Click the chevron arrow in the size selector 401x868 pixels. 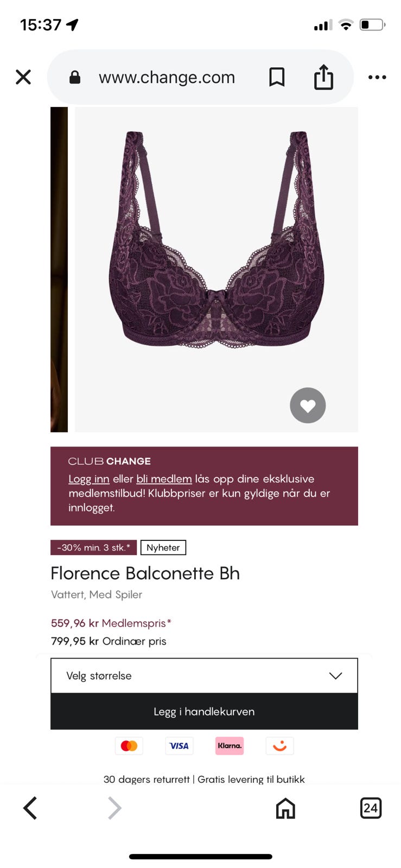coord(335,675)
